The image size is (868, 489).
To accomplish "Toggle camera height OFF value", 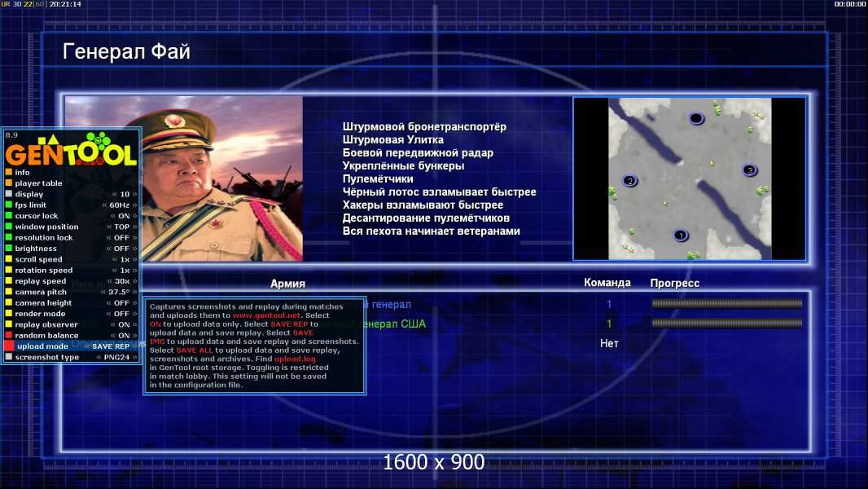I will 122,303.
